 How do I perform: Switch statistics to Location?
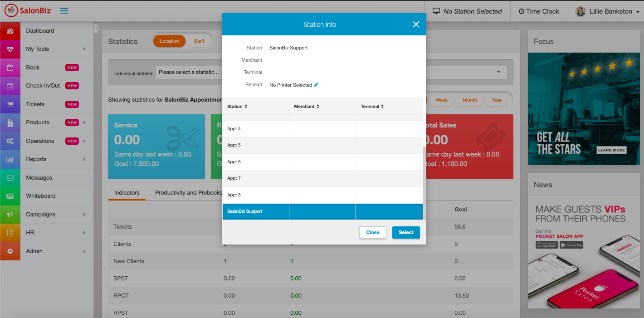coord(169,41)
